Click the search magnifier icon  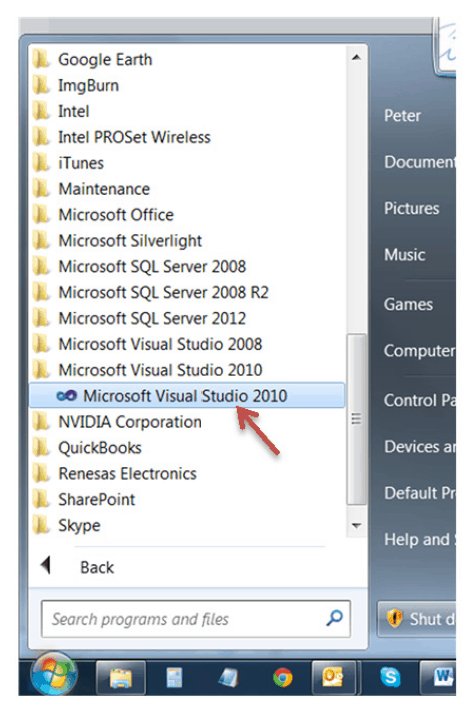334,618
